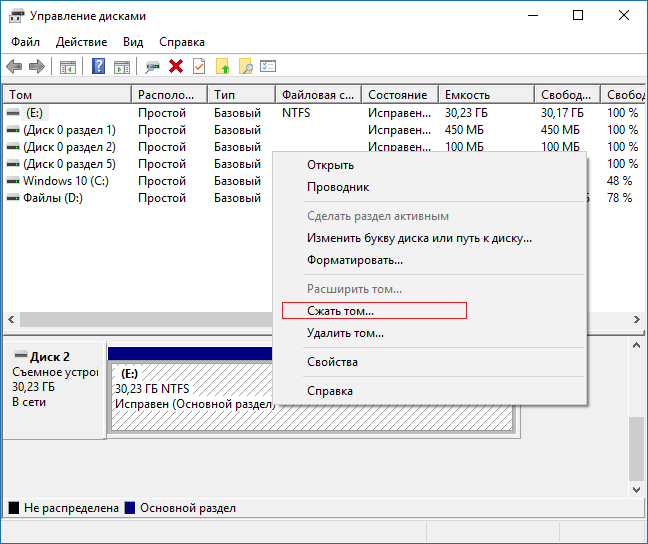Click the horizontal scrollbar right arrow
648x544 pixels.
636,319
